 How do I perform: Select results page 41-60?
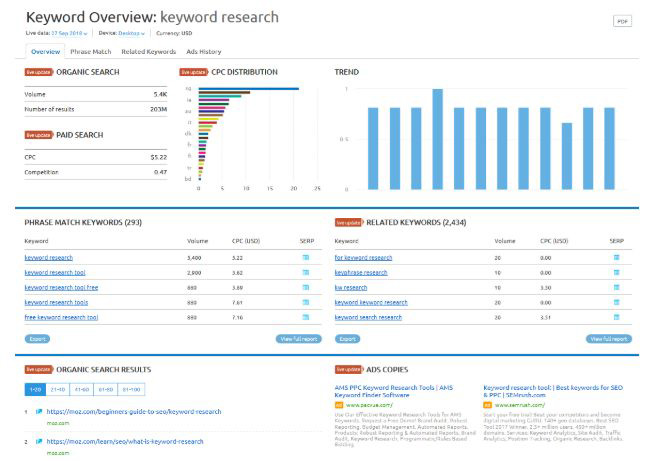(82, 389)
